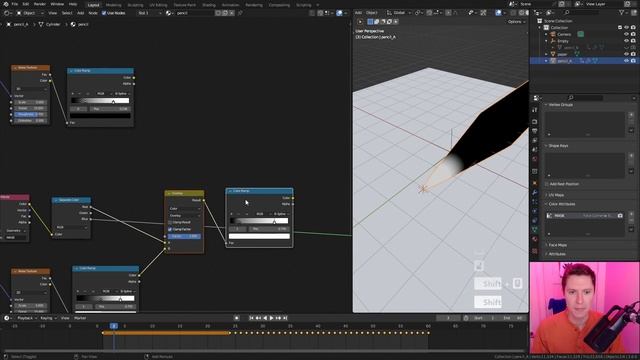Click the play animation button
Screen dimensions: 640x360
[x=271, y=318]
